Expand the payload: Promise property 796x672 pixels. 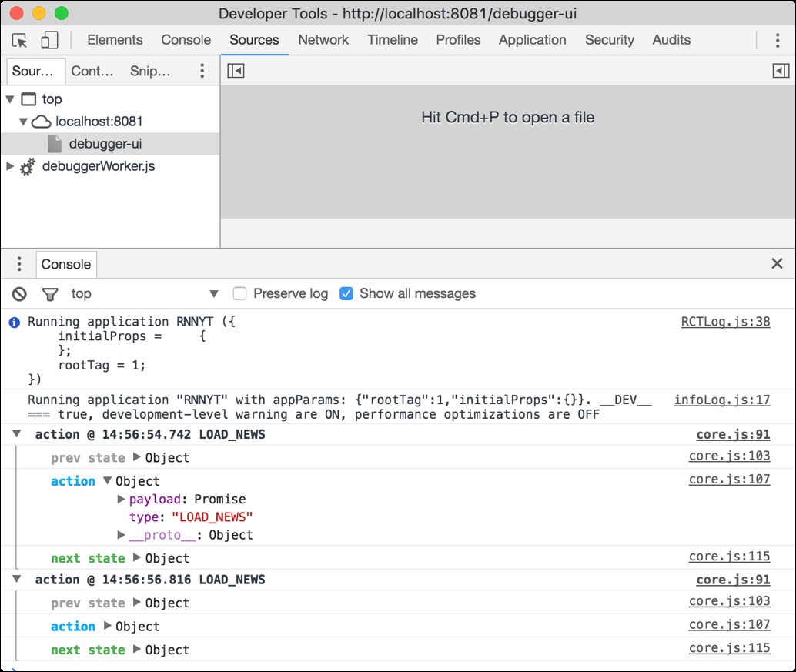121,499
